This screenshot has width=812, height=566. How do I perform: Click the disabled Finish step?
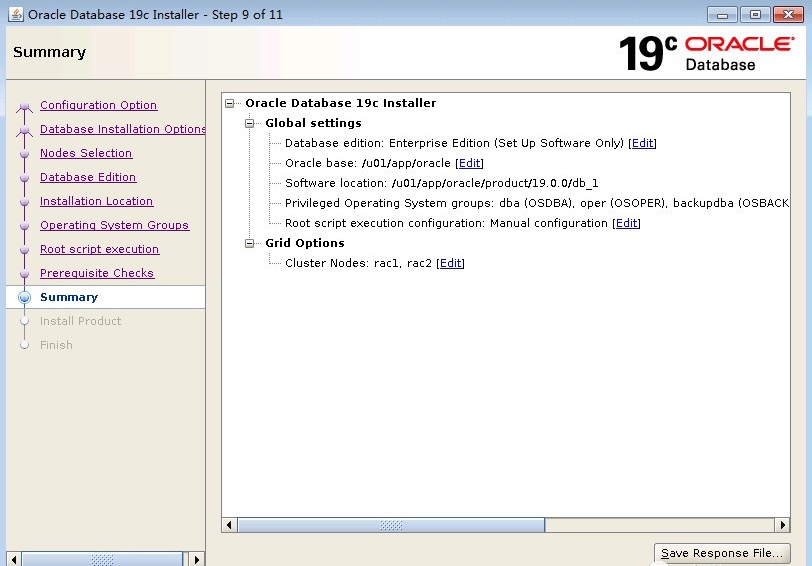[56, 345]
